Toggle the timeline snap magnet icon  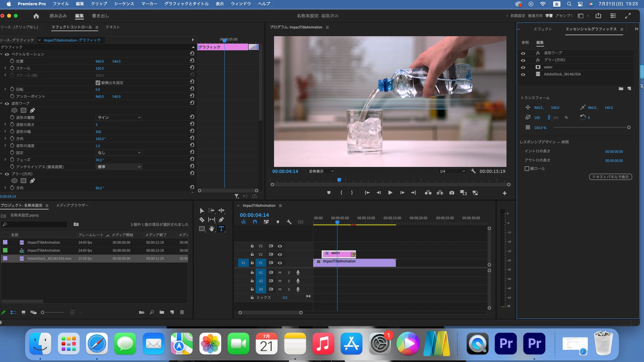click(255, 222)
